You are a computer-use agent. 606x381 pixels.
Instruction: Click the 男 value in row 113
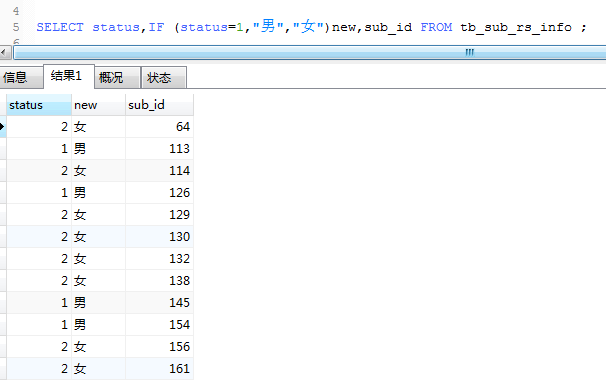[x=80, y=149]
